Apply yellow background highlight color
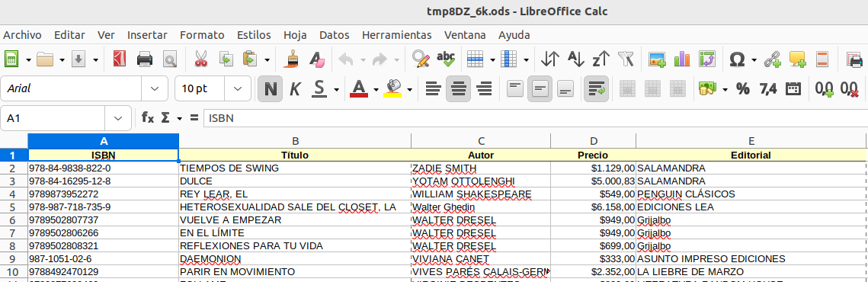The width and height of the screenshot is (868, 282). 392,88
